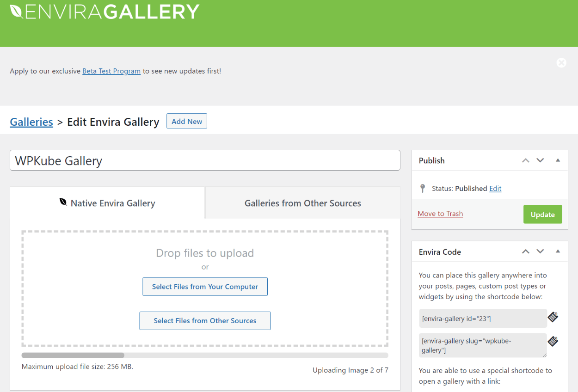Switch to Native Envira Gallery tab
This screenshot has height=392, width=578.
[107, 202]
